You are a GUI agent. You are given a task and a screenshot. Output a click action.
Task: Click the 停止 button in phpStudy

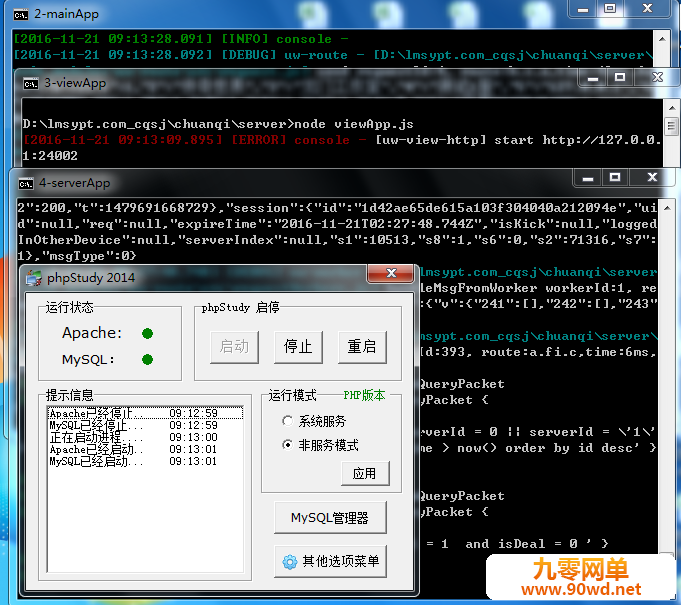pos(298,347)
